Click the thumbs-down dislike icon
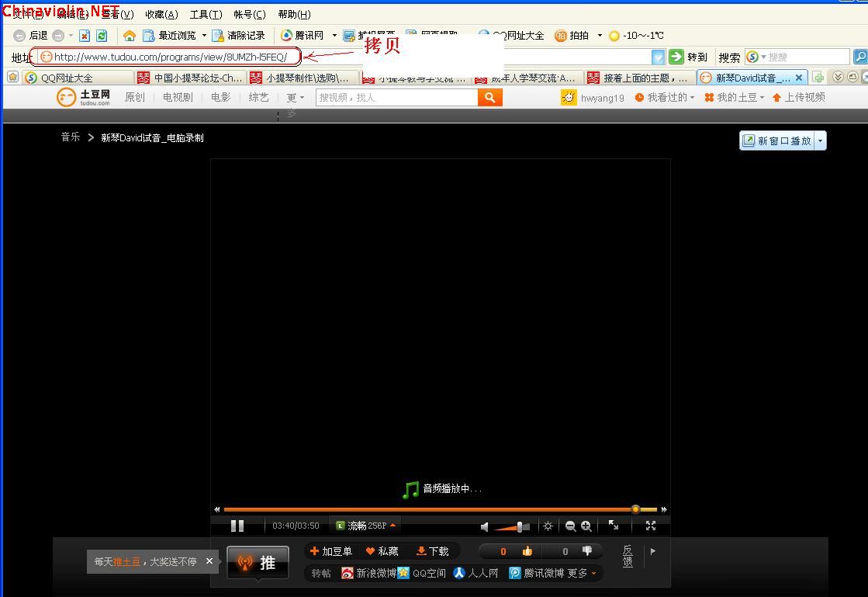868x597 pixels. click(587, 551)
